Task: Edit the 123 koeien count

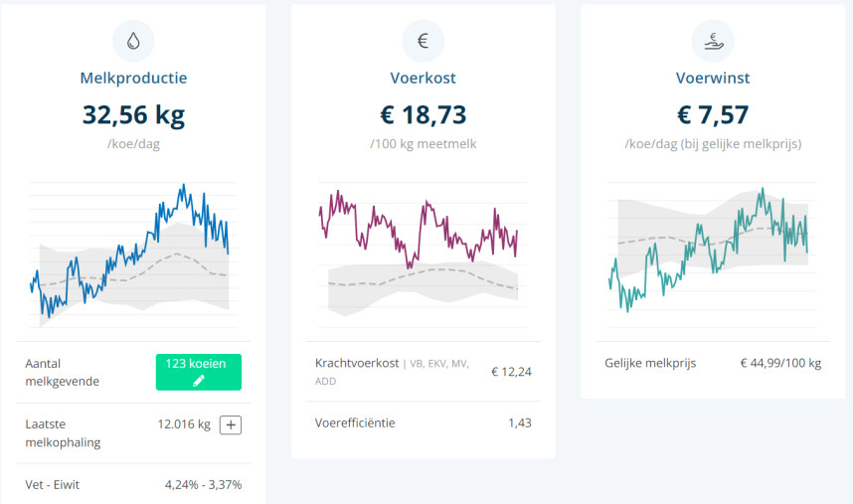Action: pos(199,372)
